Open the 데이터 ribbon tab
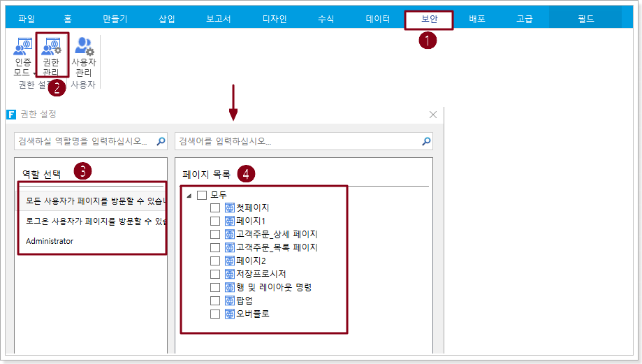 click(377, 19)
